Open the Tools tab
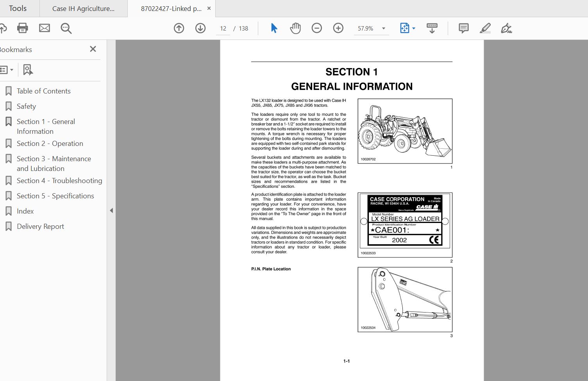588x381 pixels. [18, 8]
